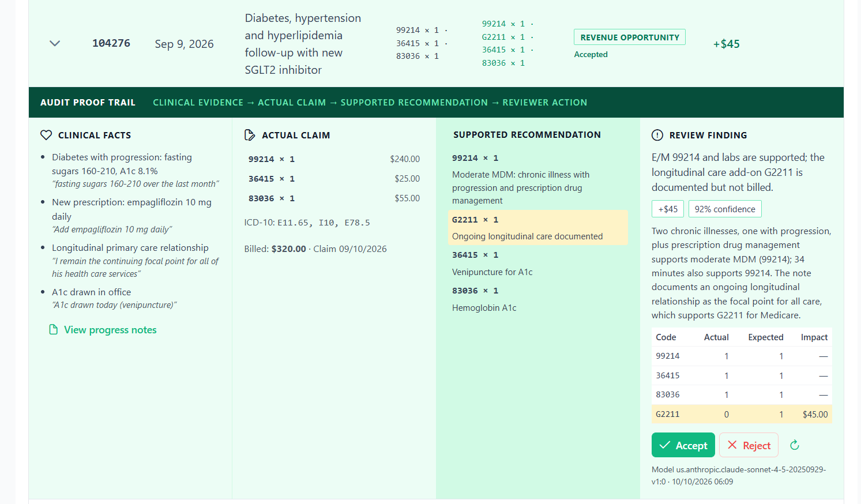
Task: Click the Impact column header
Action: [x=814, y=337]
